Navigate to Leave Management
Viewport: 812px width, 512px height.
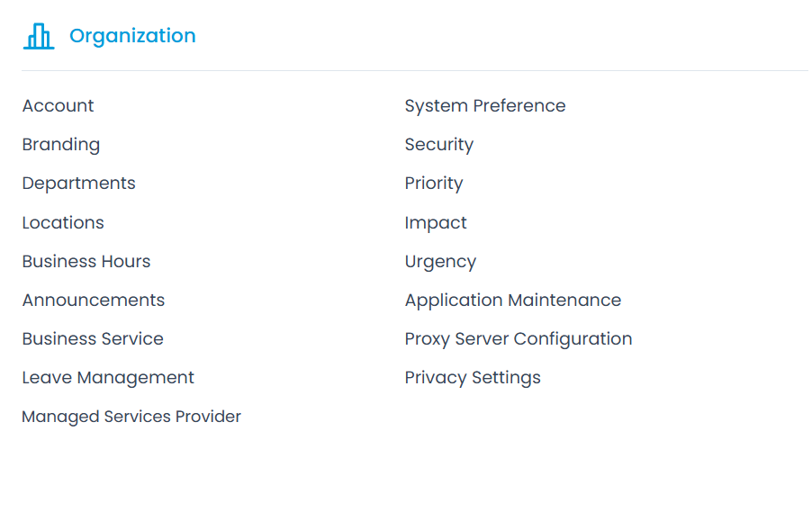point(108,378)
